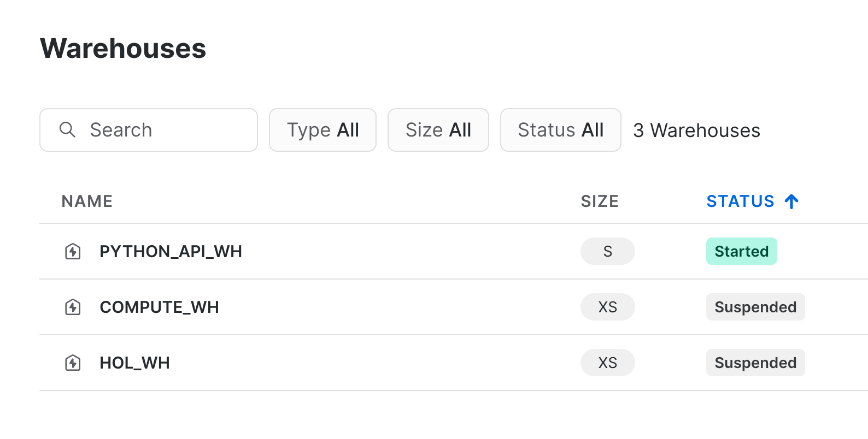Click the Suspended badge for COMPUTE_WH
Image resolution: width=868 pixels, height=439 pixels.
(x=755, y=307)
